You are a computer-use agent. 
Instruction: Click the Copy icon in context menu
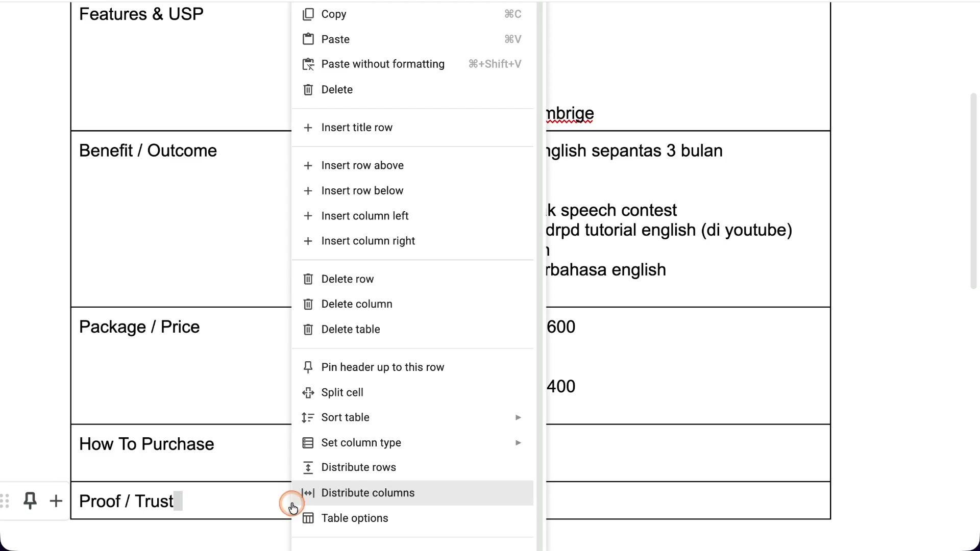coord(308,14)
